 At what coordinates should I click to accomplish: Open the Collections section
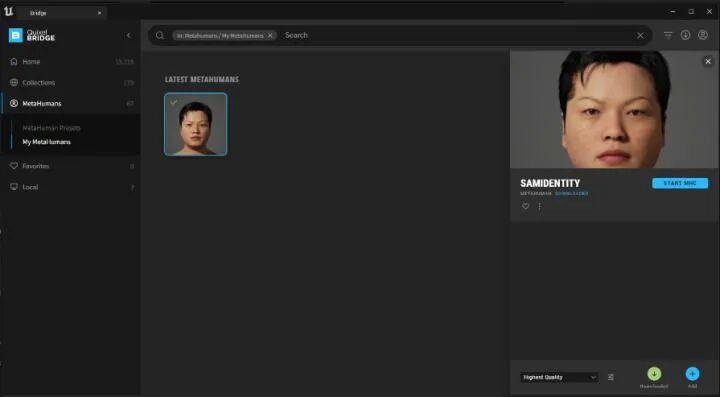[x=71, y=83]
